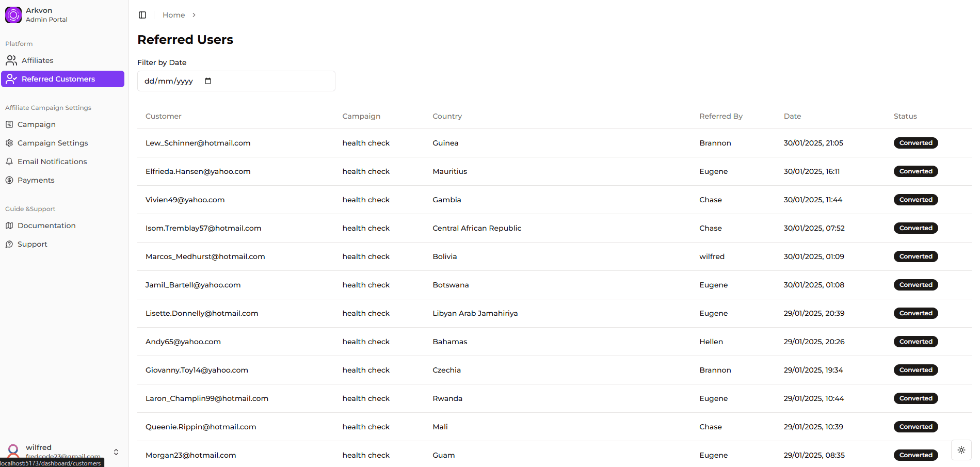Click the Vivien49@yahoo.com customer row
This screenshot has height=467, width=980.
pos(554,200)
